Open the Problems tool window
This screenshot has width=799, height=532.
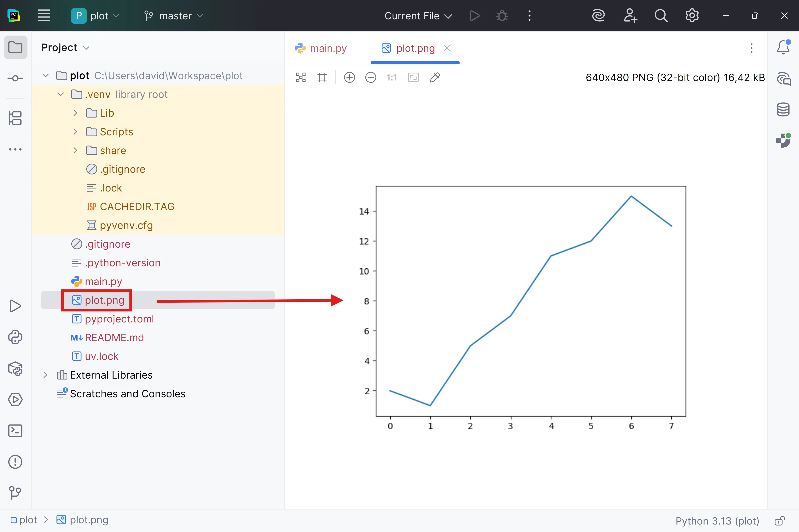(15, 462)
